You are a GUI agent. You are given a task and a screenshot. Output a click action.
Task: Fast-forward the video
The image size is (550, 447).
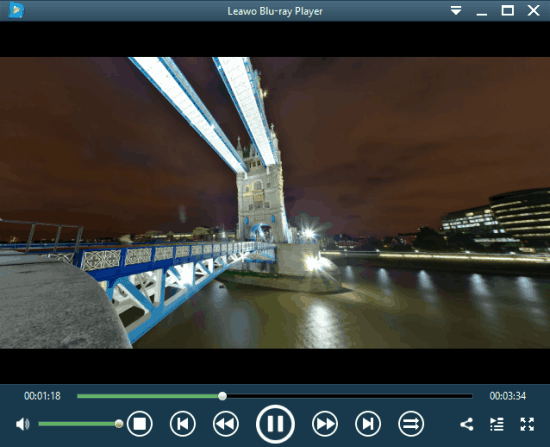[325, 424]
